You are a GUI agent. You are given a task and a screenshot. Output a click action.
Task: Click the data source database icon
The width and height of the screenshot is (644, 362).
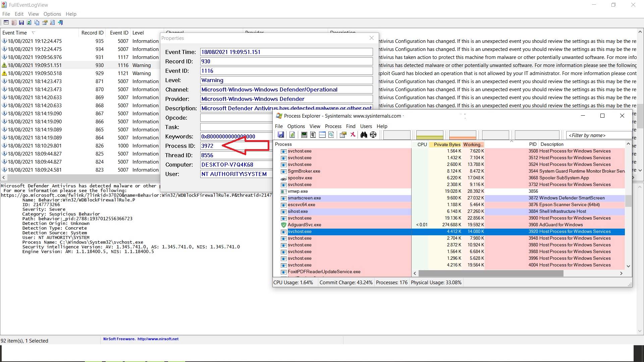click(x=14, y=22)
